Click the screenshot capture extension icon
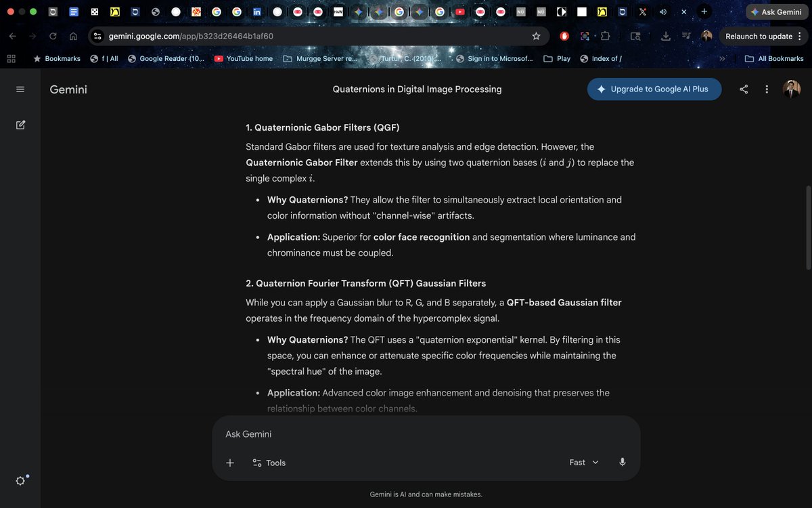The height and width of the screenshot is (508, 812). pyautogui.click(x=585, y=36)
